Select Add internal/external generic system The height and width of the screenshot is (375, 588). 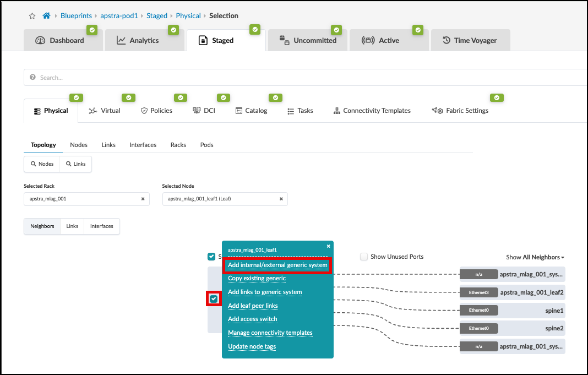click(x=277, y=265)
